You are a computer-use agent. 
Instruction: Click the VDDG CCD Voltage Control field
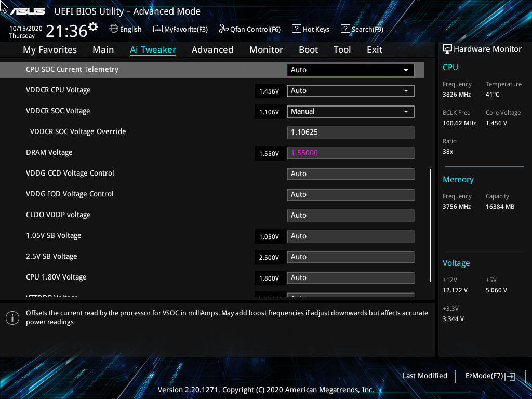click(x=351, y=174)
